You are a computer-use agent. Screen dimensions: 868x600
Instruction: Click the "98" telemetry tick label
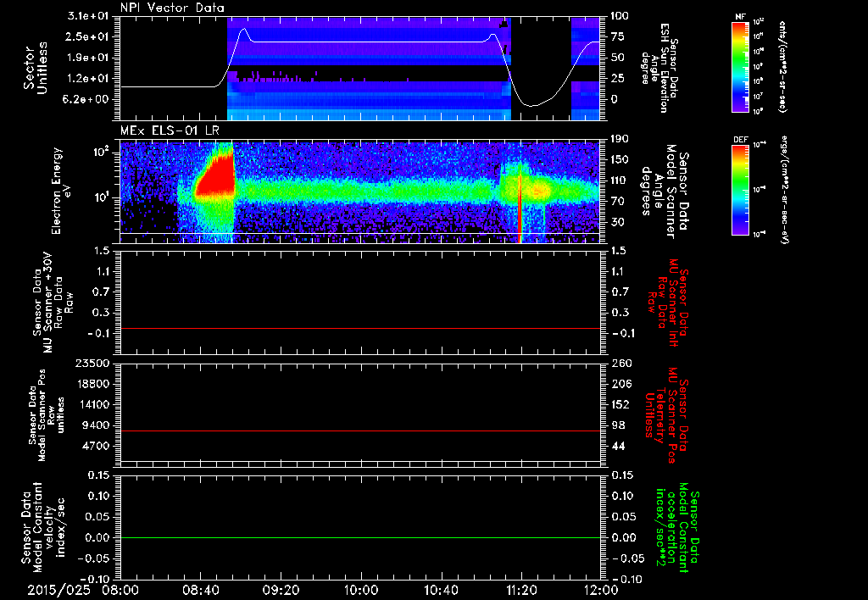click(x=617, y=425)
